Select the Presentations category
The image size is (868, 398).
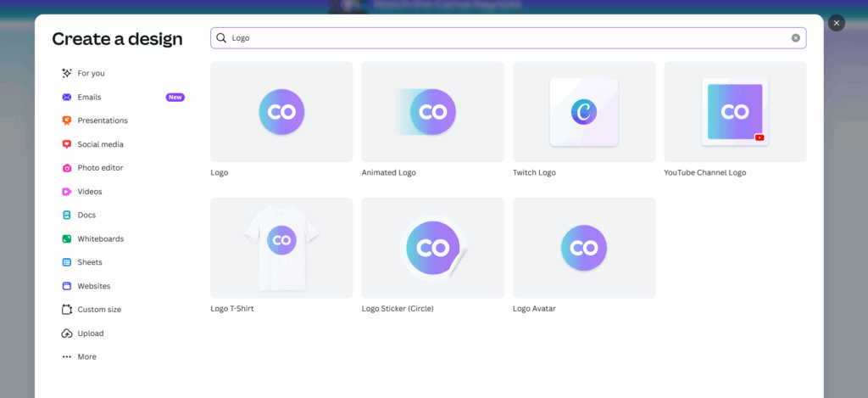[x=103, y=121]
